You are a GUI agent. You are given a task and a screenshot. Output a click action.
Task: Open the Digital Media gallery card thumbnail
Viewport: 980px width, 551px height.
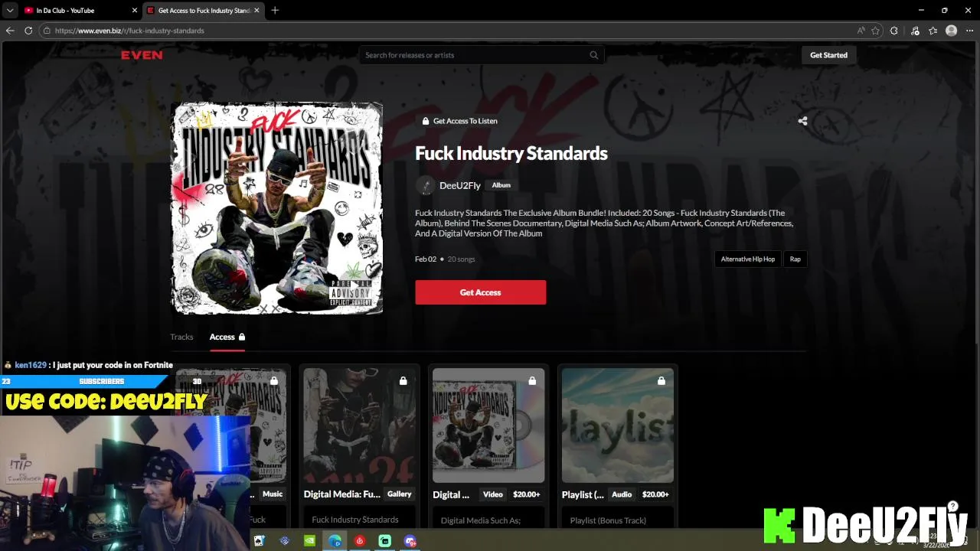(359, 425)
